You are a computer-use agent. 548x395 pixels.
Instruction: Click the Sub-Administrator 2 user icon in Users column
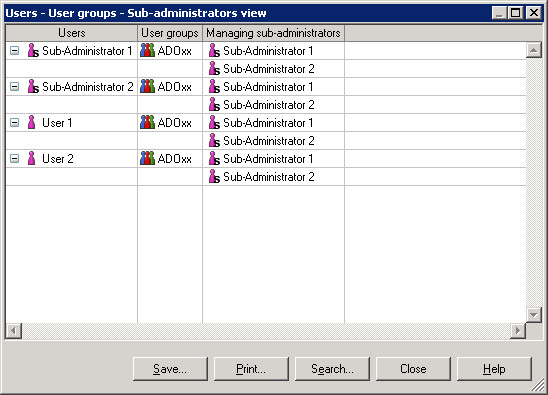coord(33,86)
